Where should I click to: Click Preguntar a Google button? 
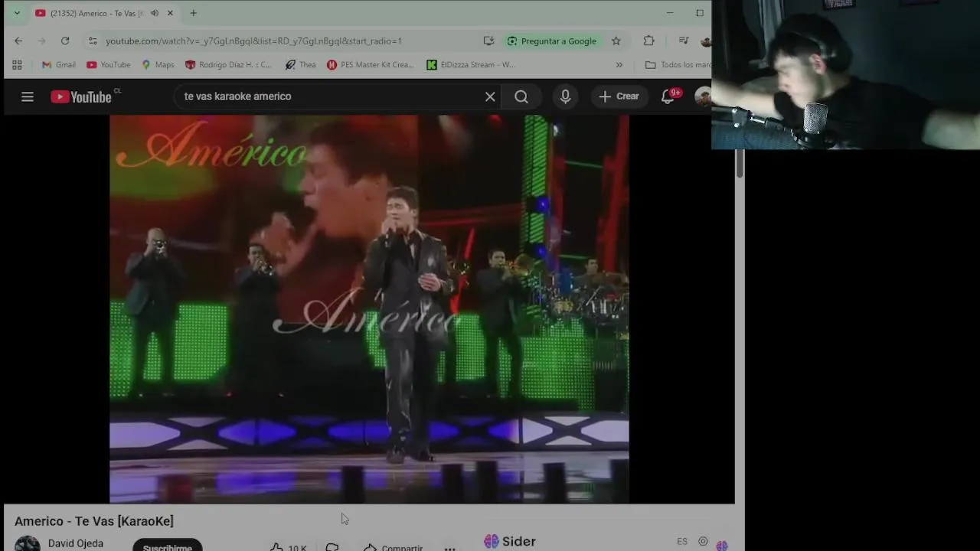(552, 41)
